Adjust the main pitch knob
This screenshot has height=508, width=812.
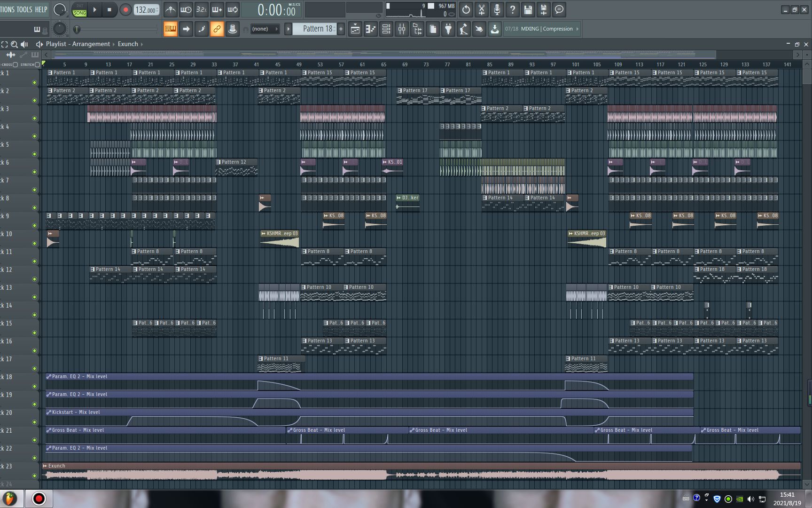59,29
